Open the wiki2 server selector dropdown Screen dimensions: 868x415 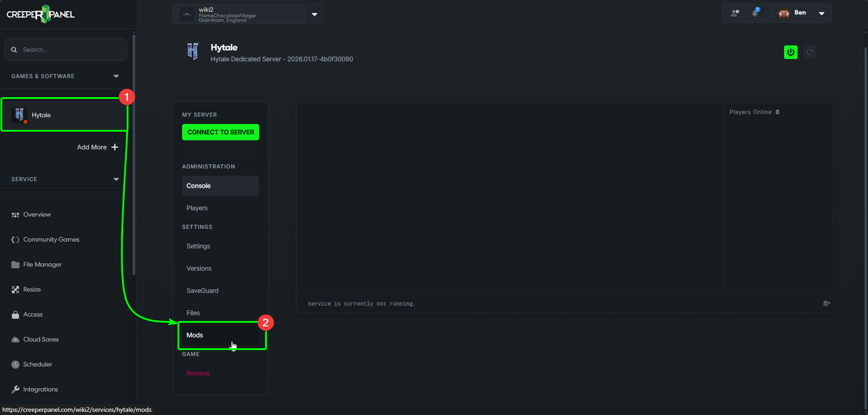tap(314, 15)
